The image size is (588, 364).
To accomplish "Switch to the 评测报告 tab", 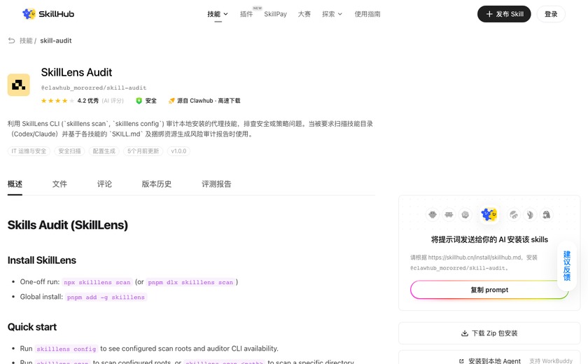I will [216, 184].
